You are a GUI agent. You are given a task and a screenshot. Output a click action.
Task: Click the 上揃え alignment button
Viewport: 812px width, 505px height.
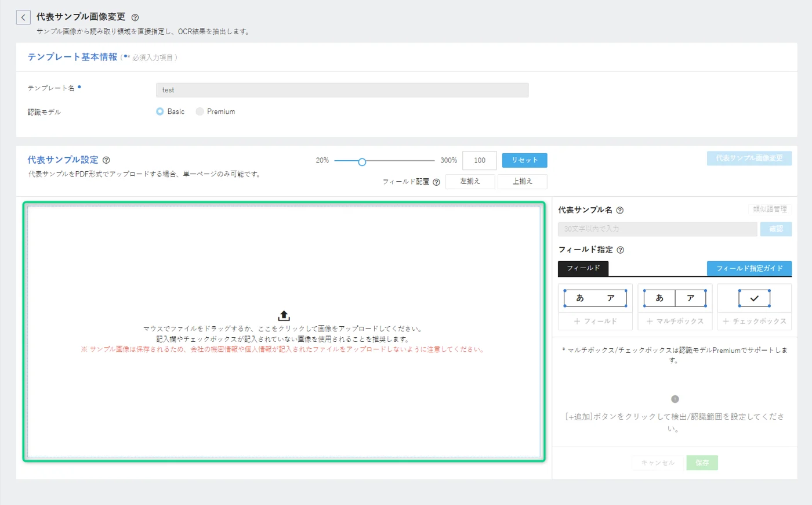point(522,182)
